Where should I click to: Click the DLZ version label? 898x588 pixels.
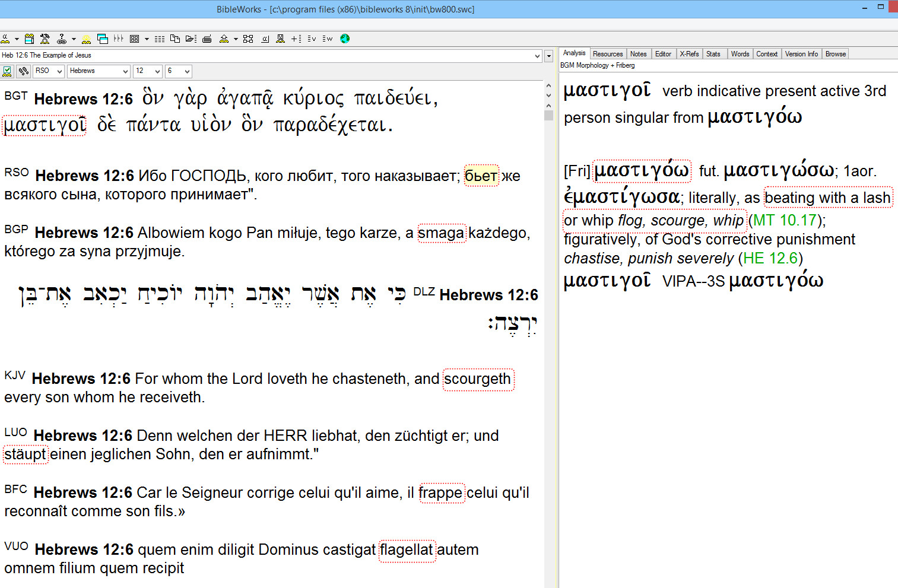coord(424,291)
